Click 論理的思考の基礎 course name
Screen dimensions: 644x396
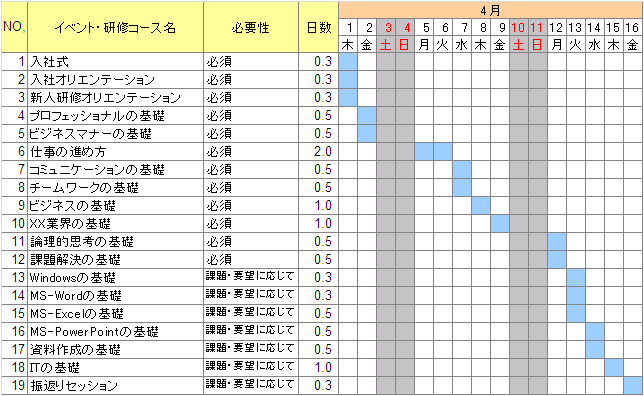115,242
